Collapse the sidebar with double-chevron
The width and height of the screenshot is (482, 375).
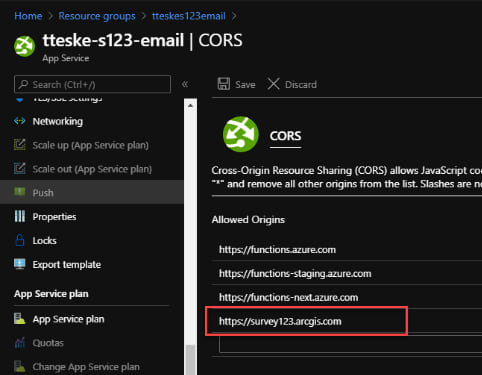coord(185,84)
